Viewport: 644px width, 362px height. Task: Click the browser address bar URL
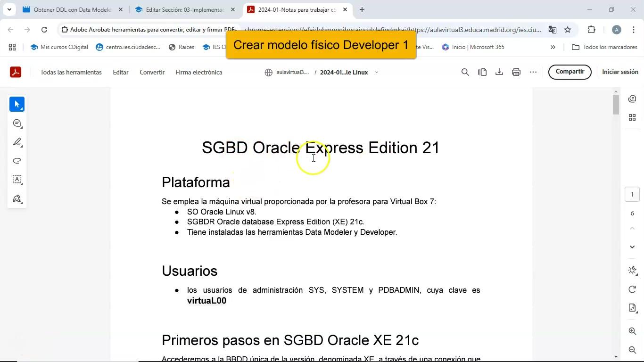[392, 30]
